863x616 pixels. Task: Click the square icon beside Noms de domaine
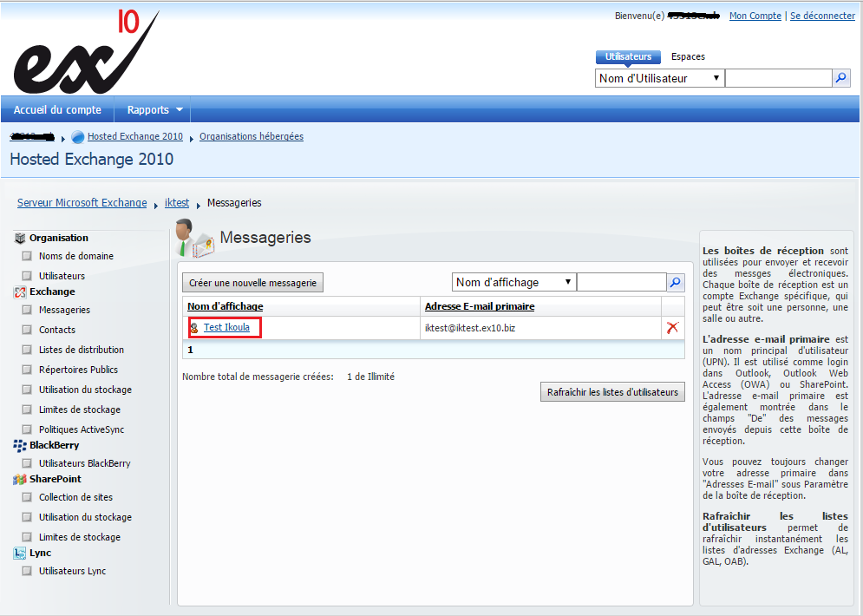click(x=26, y=256)
